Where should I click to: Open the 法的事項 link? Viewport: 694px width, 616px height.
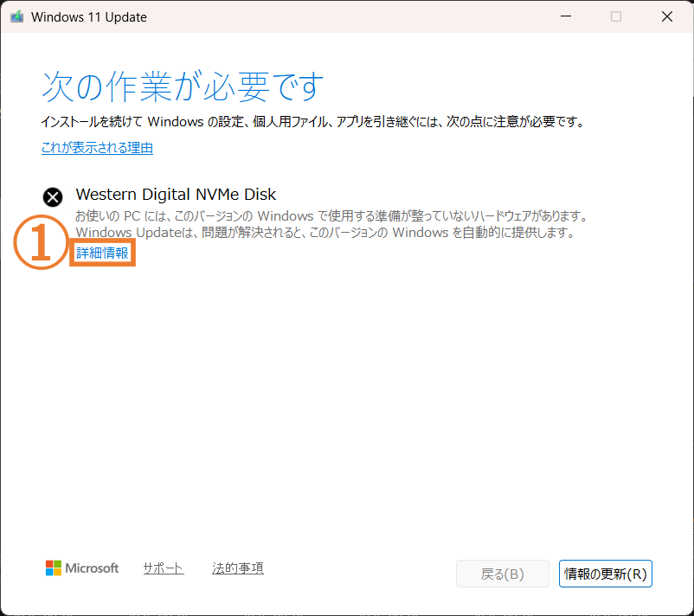[238, 568]
